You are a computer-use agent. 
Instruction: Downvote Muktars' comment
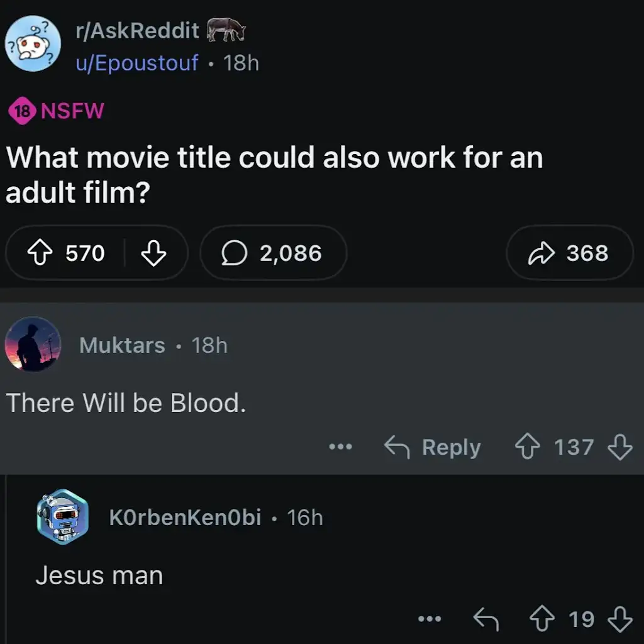(620, 447)
